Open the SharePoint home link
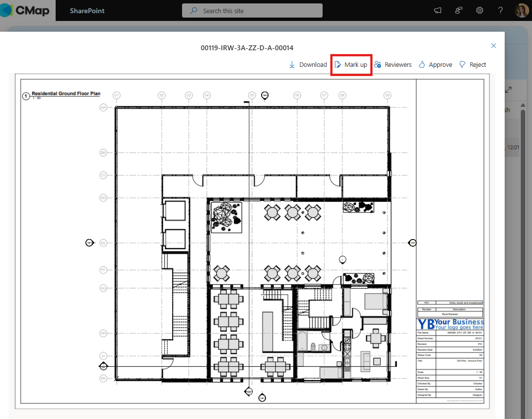 pyautogui.click(x=87, y=11)
